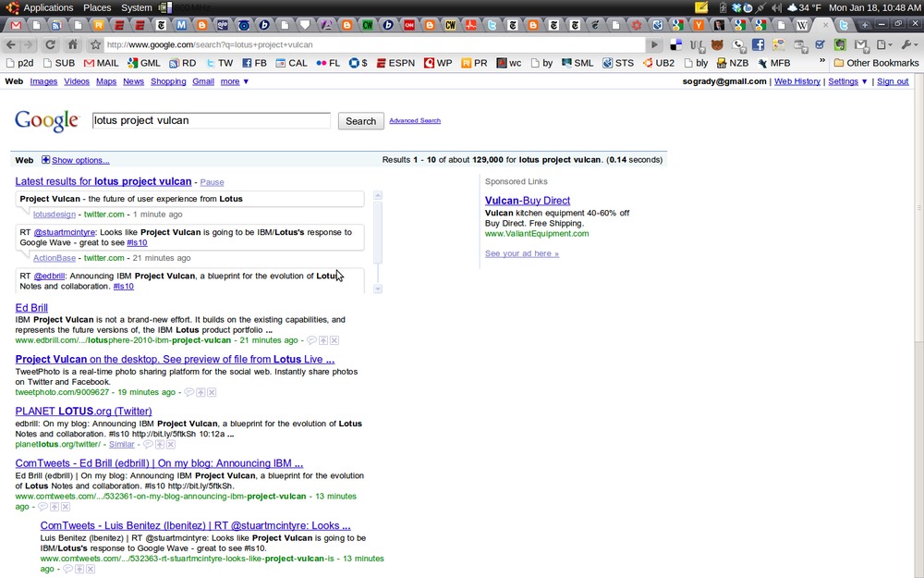Click the ESPN bookmark
Viewport: 924px width, 578px height.
(x=395, y=63)
